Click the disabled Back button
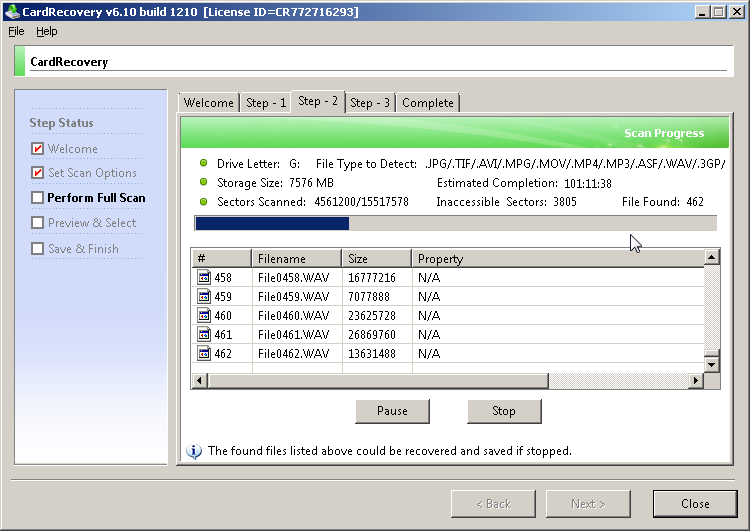Viewport: 750px width, 531px height. coord(493,504)
